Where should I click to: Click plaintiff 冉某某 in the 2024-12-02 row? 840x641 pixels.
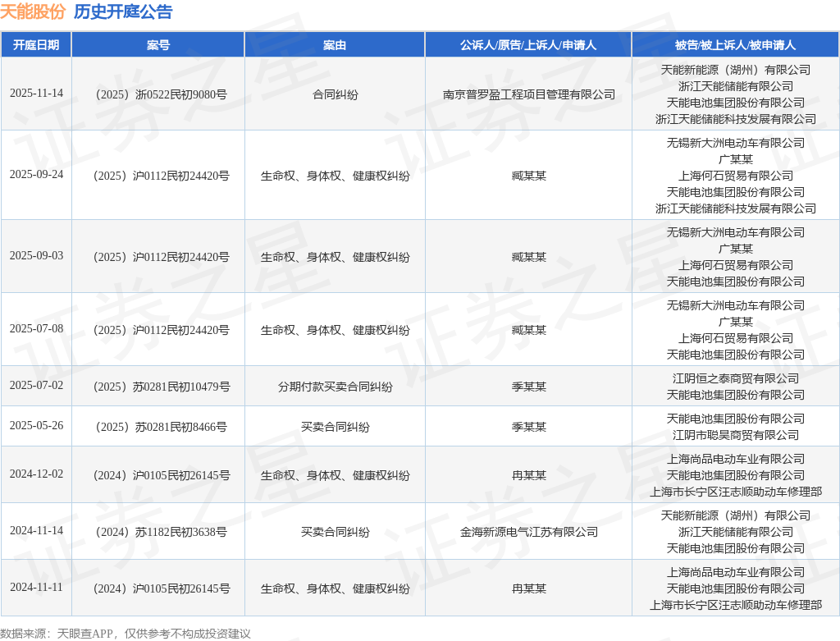tap(529, 475)
